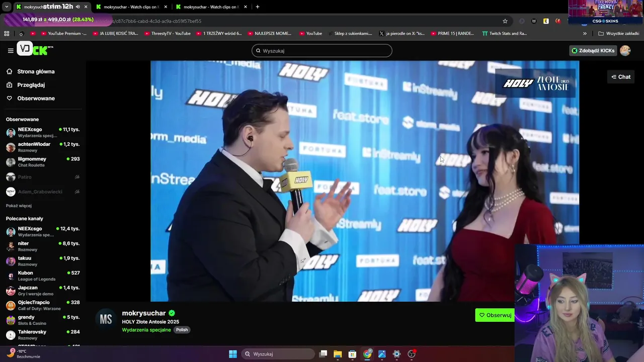This screenshot has height=362, width=644.
Task: Open a new browser tab
Action: point(258,7)
